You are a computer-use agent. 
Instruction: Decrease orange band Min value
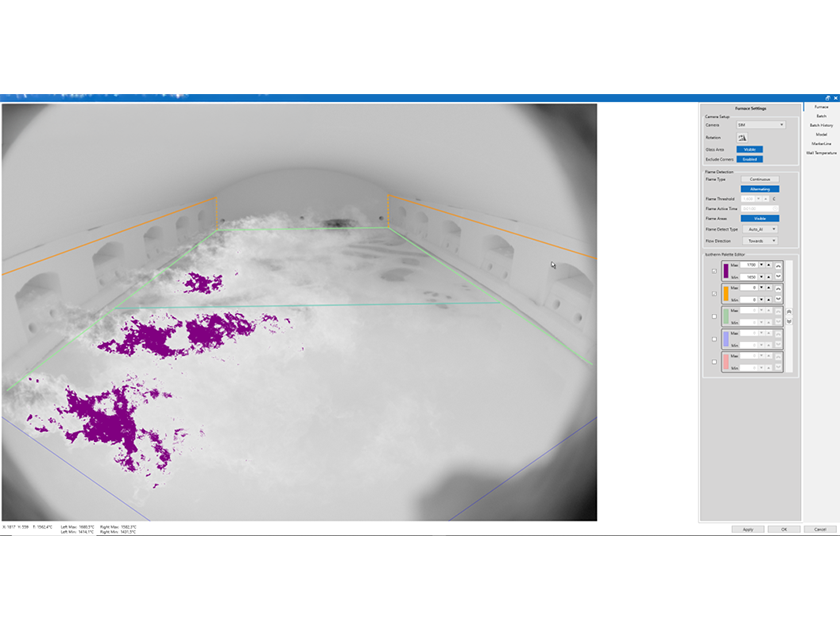761,299
